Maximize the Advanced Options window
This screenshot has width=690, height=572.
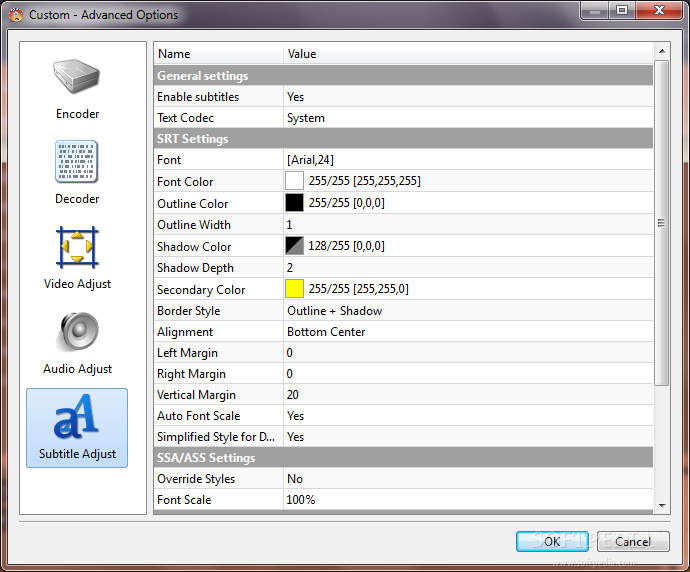[x=622, y=10]
